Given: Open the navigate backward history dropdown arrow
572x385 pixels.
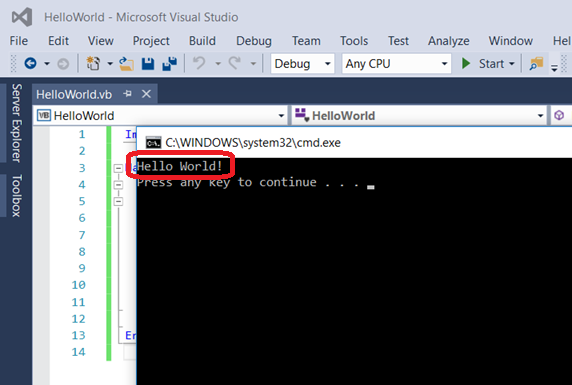Looking at the screenshot, I should point(47,64).
